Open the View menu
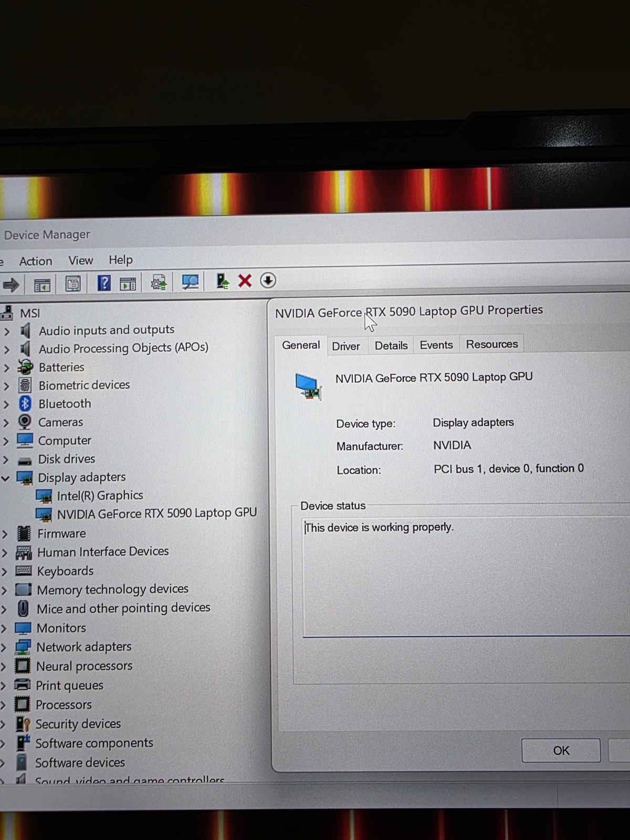 [x=80, y=260]
